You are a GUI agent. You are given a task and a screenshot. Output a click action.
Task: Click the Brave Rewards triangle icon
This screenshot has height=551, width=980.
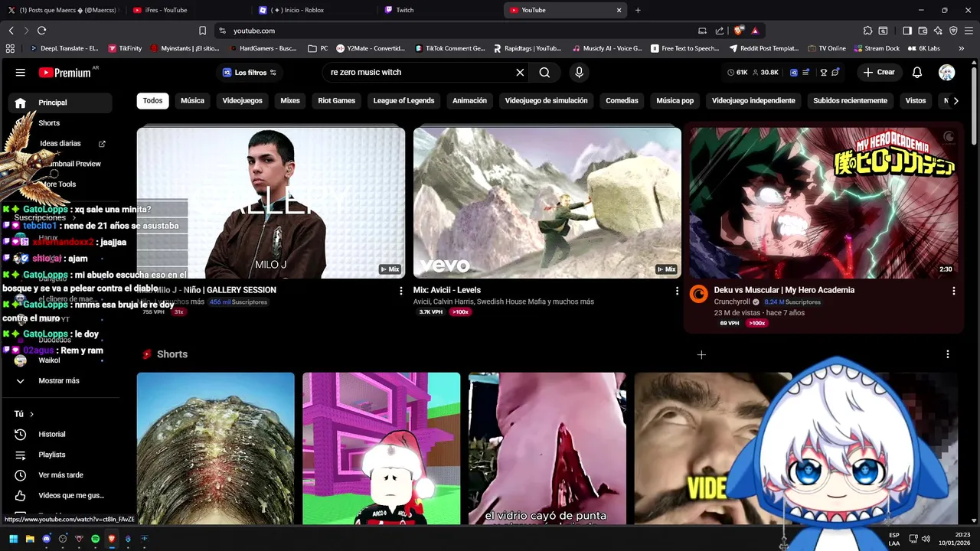[x=755, y=31]
